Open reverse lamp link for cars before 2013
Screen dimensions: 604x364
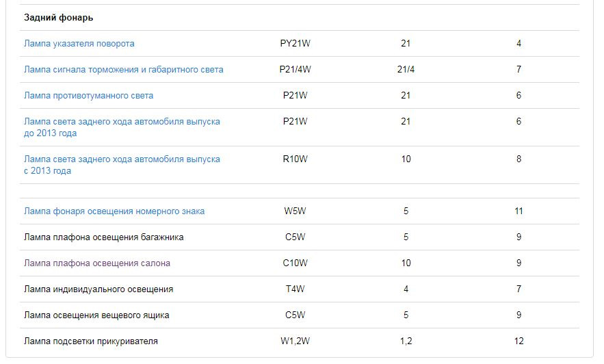tap(122, 121)
